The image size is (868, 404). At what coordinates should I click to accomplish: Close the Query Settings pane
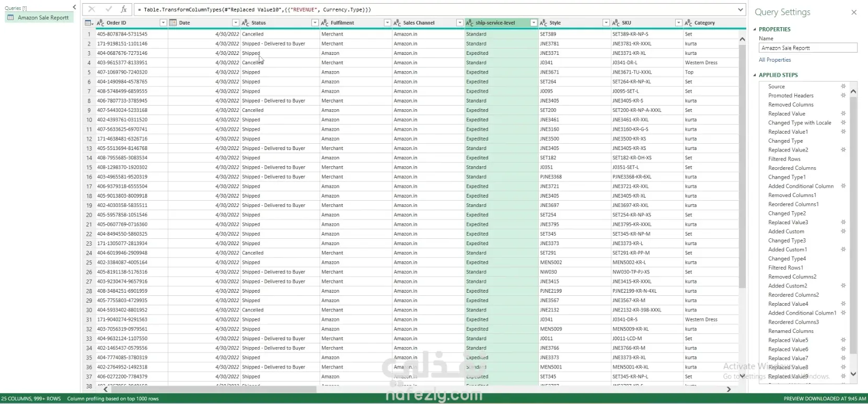tap(854, 12)
